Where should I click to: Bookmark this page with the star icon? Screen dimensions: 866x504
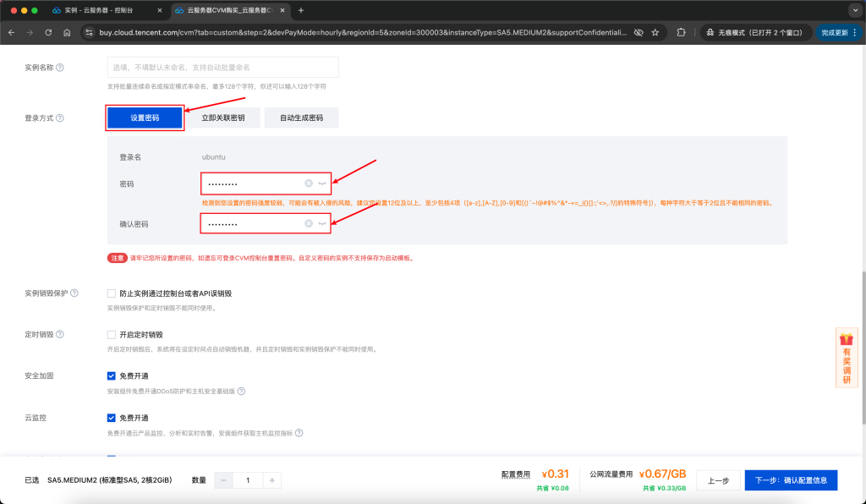point(654,31)
